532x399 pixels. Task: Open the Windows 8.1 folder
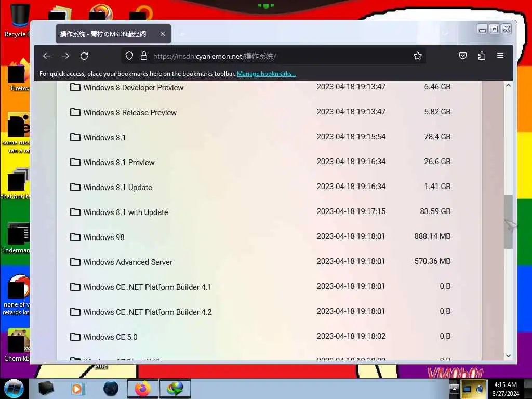click(x=104, y=137)
